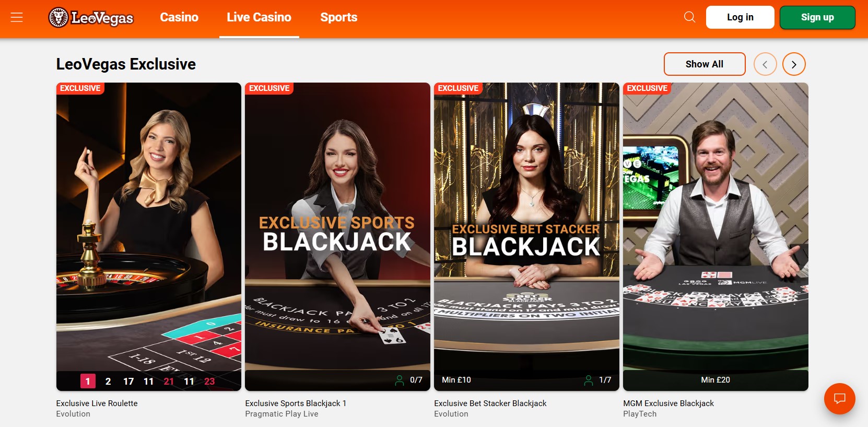
Task: Click the EXCLUSIVE badge on roulette card
Action: click(x=80, y=88)
